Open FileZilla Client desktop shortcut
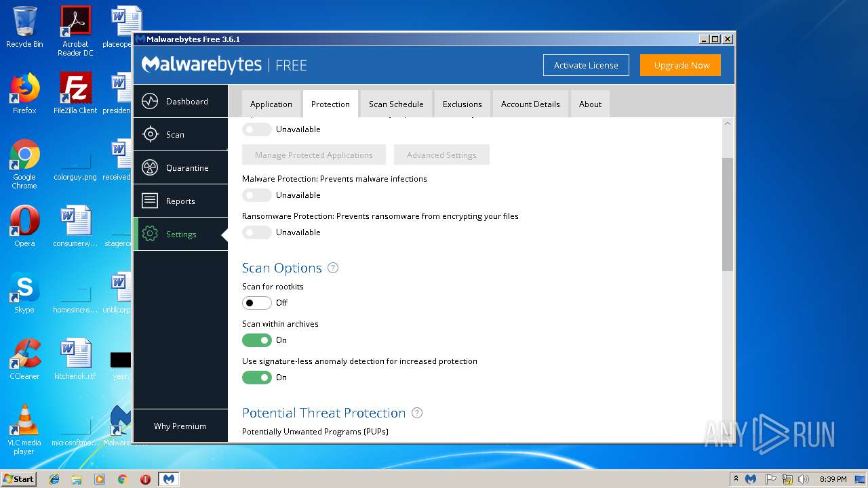The height and width of the screenshot is (488, 868). pos(75,94)
